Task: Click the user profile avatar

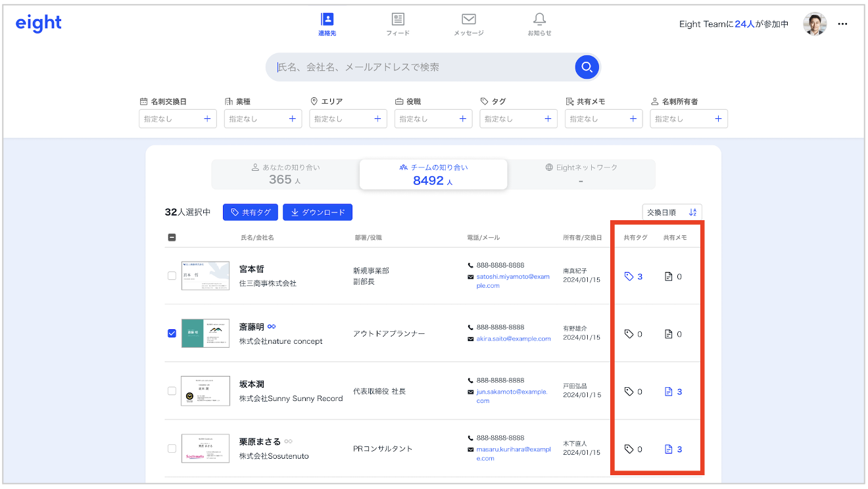Action: tap(814, 24)
